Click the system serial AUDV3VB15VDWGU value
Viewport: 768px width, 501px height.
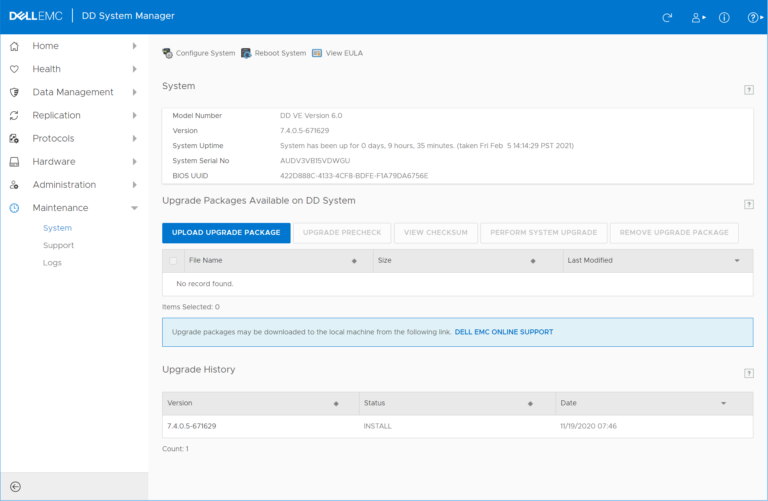tap(315, 161)
